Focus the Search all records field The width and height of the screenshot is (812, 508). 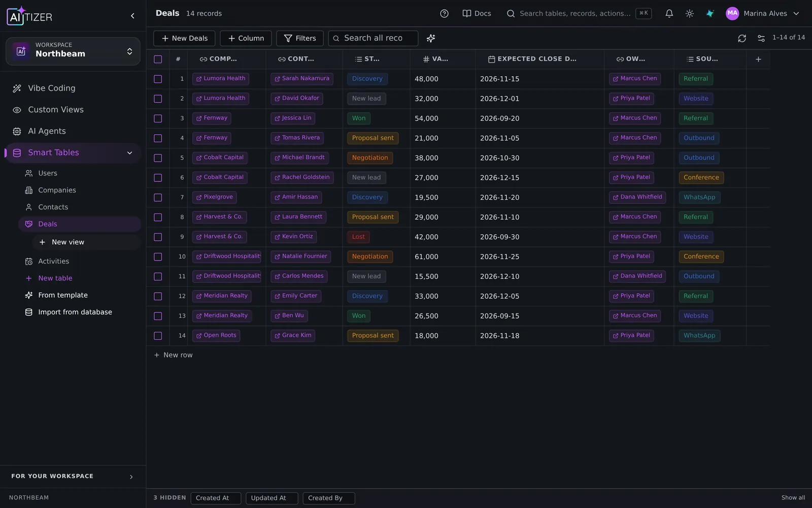pyautogui.click(x=373, y=38)
